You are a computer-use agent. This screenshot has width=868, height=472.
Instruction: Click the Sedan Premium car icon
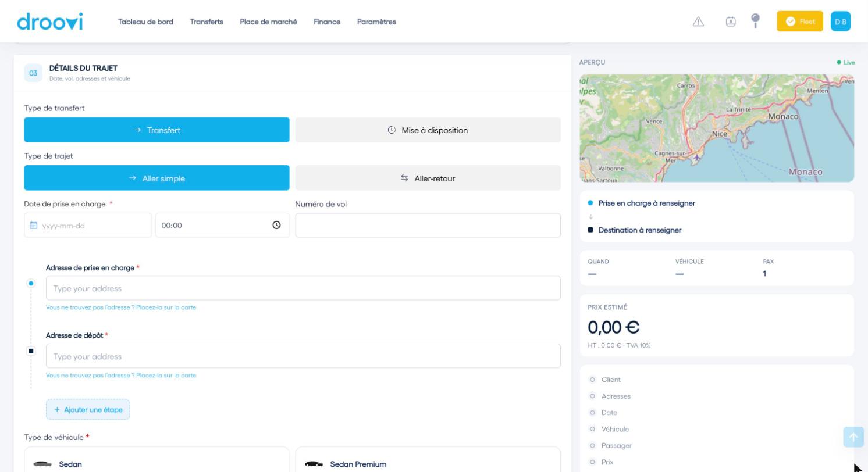tap(314, 464)
